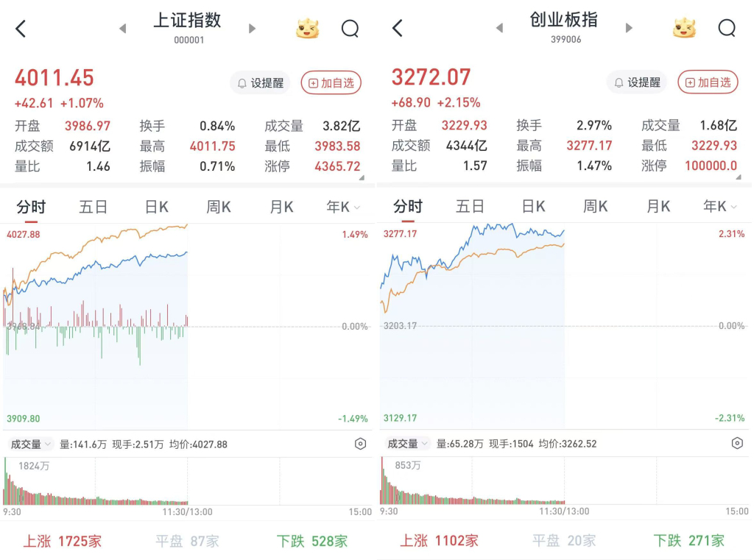Expand 年K dropdown in 上证指数 chart
The width and height of the screenshot is (754, 560).
(344, 208)
